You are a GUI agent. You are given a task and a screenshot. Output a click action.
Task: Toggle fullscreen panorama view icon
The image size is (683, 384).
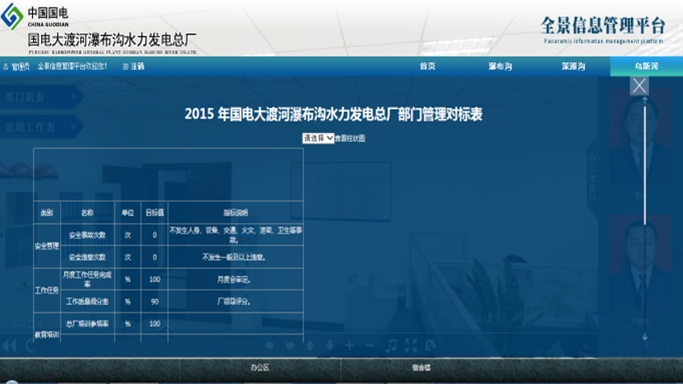(x=411, y=346)
